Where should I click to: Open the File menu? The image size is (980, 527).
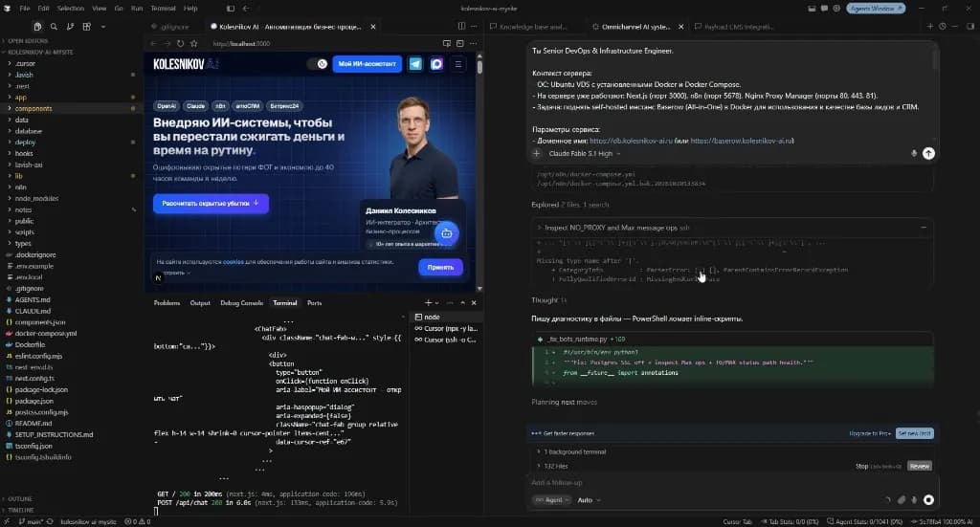click(x=25, y=9)
